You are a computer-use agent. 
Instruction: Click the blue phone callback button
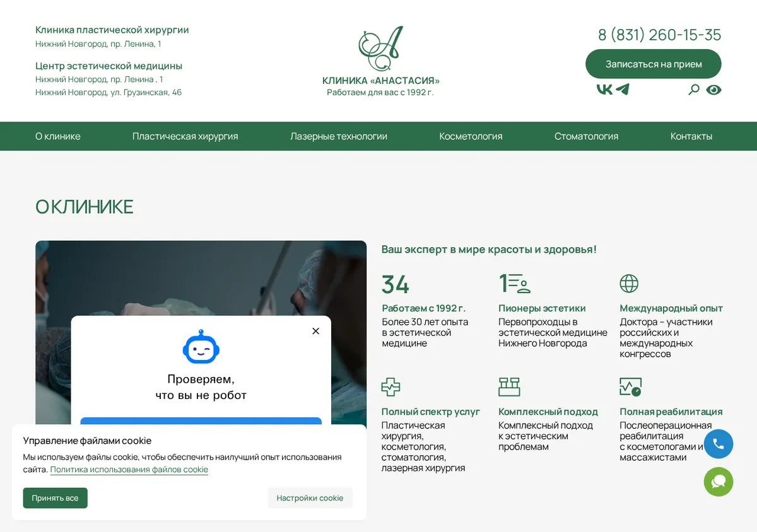click(x=719, y=444)
